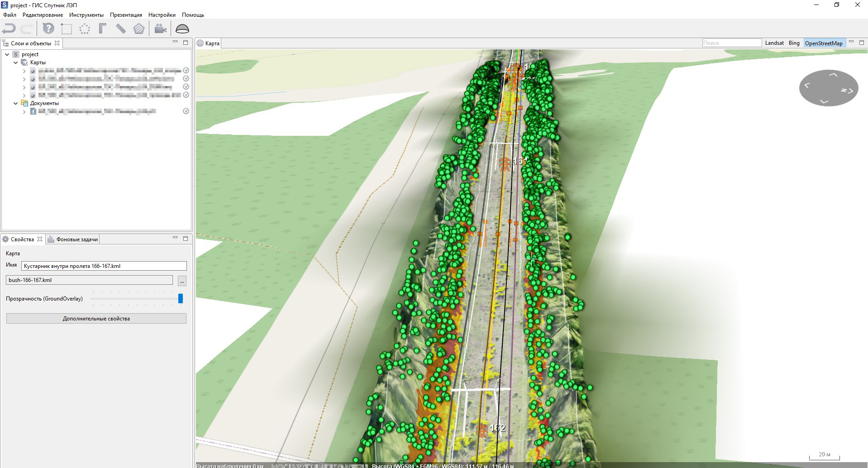Image resolution: width=868 pixels, height=468 pixels.
Task: Expand the document item under Документы
Action: (x=24, y=111)
